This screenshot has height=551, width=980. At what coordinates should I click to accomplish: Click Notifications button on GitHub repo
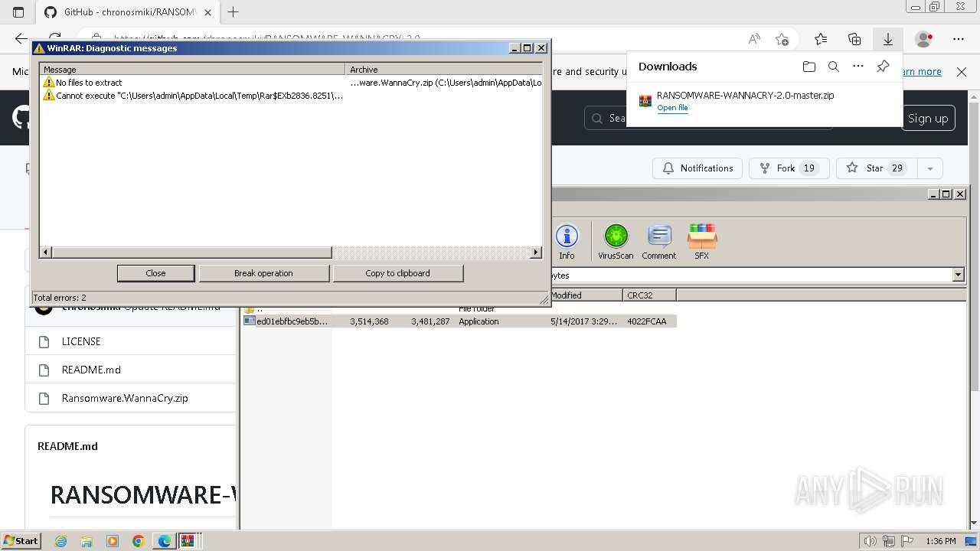697,168
